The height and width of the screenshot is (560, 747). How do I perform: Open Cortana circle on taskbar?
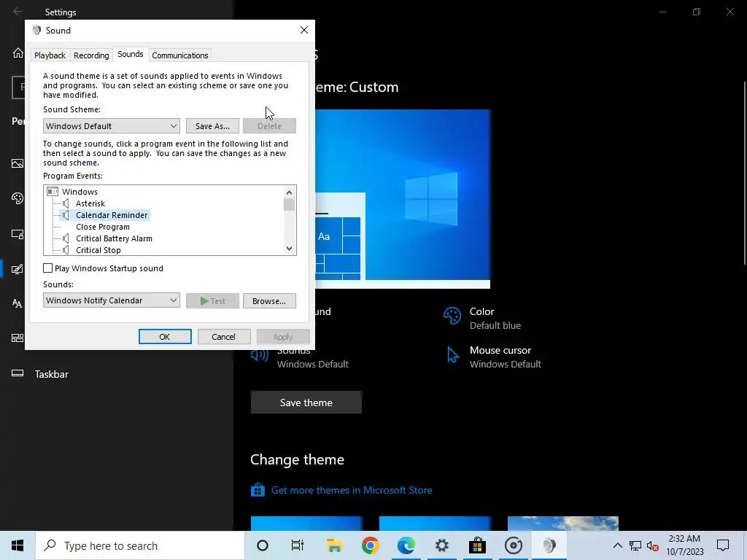click(x=262, y=545)
